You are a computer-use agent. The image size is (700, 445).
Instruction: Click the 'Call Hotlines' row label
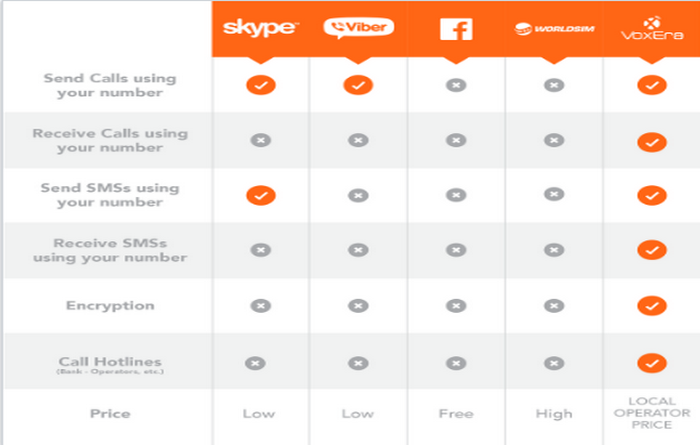click(x=110, y=362)
